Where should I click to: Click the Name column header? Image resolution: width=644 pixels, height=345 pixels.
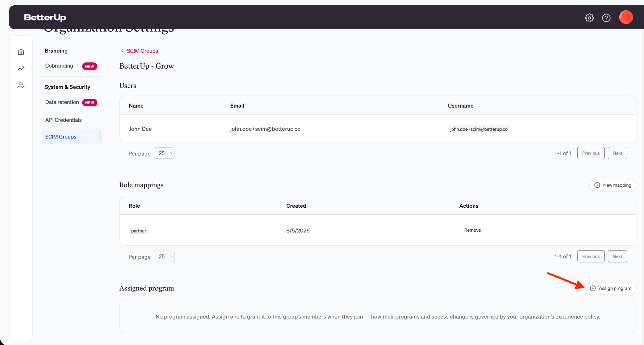click(136, 106)
